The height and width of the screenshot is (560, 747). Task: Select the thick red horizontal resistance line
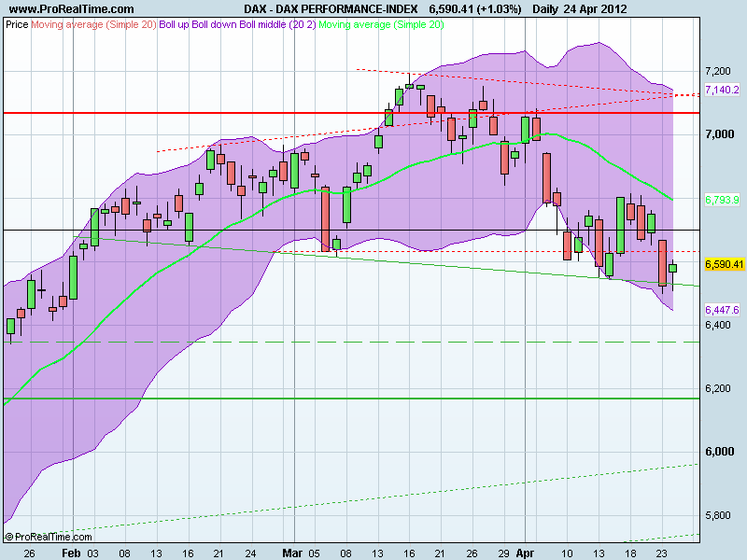(352, 113)
